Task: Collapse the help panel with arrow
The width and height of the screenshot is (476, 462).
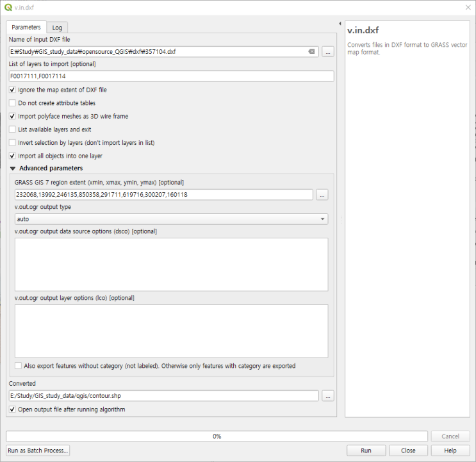Action: click(x=340, y=23)
